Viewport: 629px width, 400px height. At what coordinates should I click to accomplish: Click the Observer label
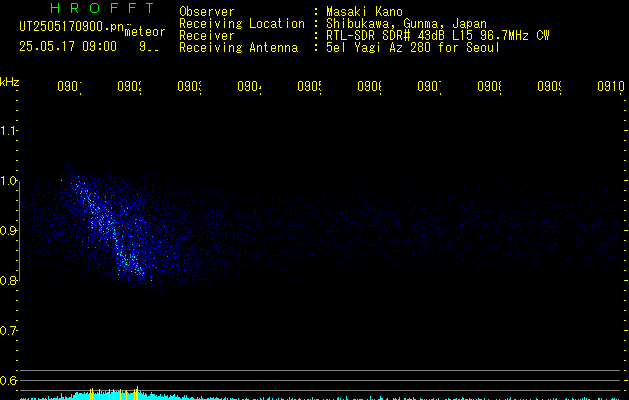pyautogui.click(x=207, y=11)
